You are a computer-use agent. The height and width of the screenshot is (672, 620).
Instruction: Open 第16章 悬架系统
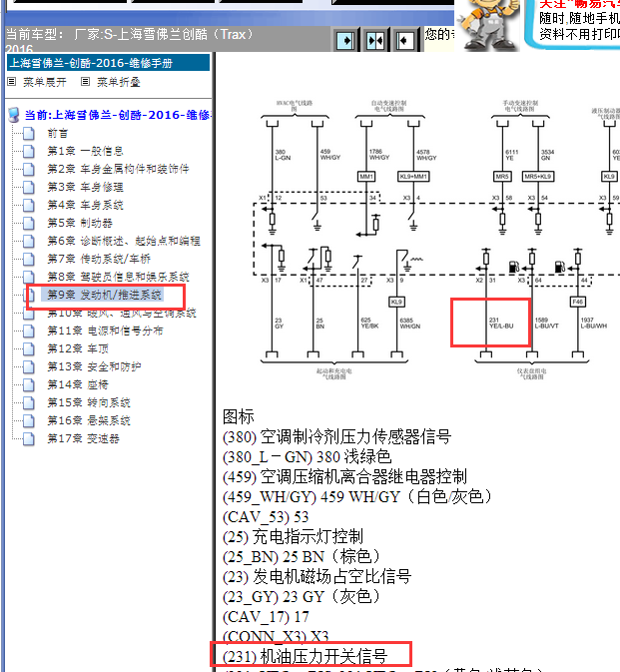point(89,420)
